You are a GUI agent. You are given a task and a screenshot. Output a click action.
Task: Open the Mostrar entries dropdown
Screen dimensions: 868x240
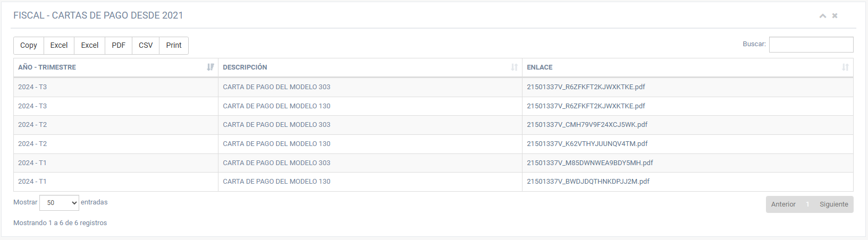(59, 203)
